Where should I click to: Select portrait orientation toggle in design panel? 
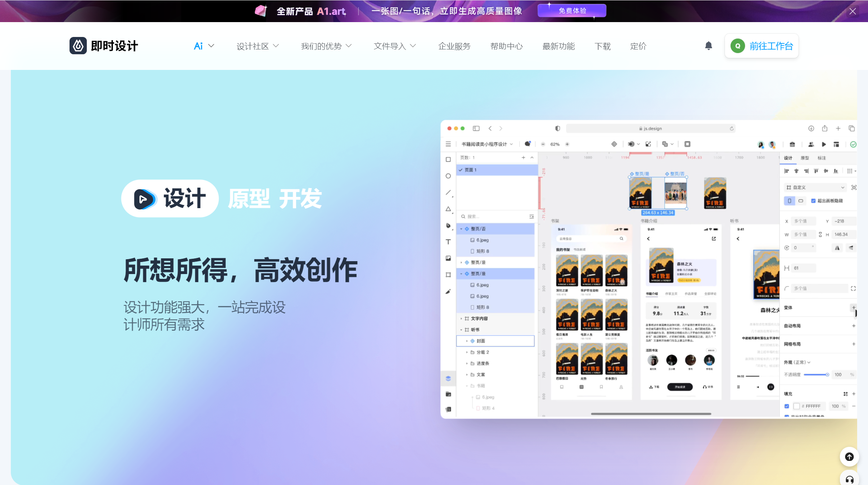pyautogui.click(x=789, y=201)
